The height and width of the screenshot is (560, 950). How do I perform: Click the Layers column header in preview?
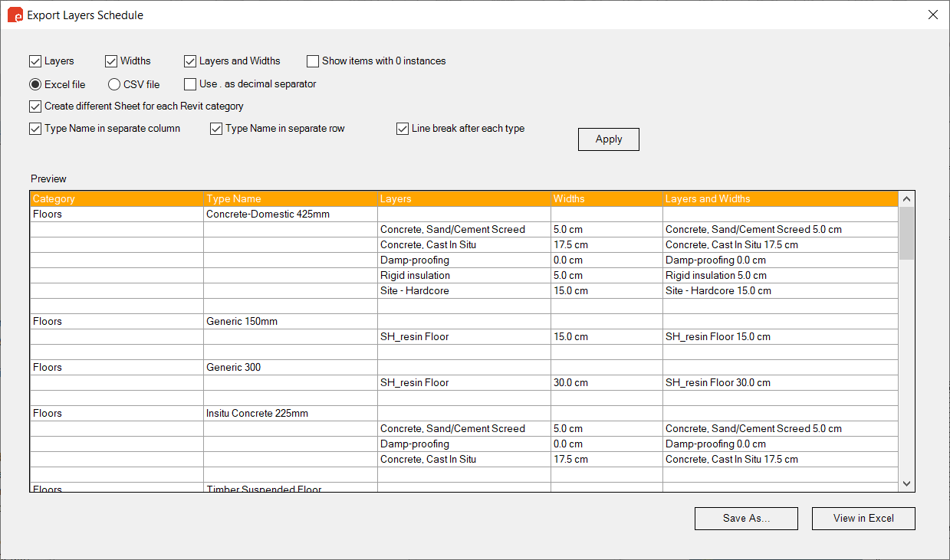pos(464,198)
